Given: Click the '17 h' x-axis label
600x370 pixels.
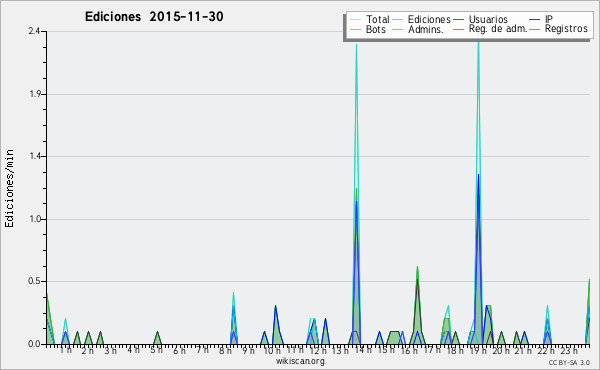Looking at the screenshot, I should [x=432, y=350].
